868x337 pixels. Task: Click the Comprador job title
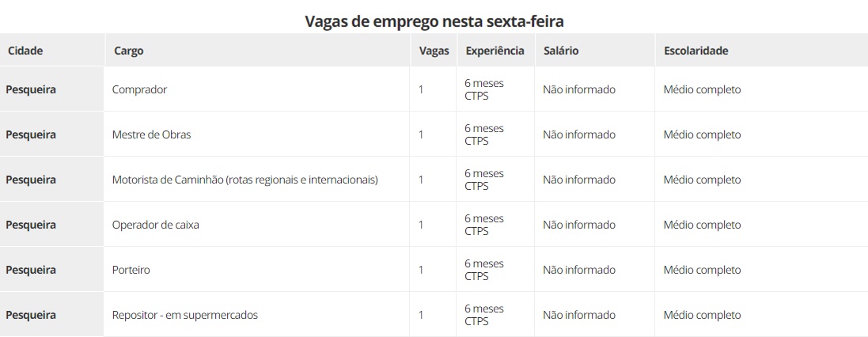139,89
